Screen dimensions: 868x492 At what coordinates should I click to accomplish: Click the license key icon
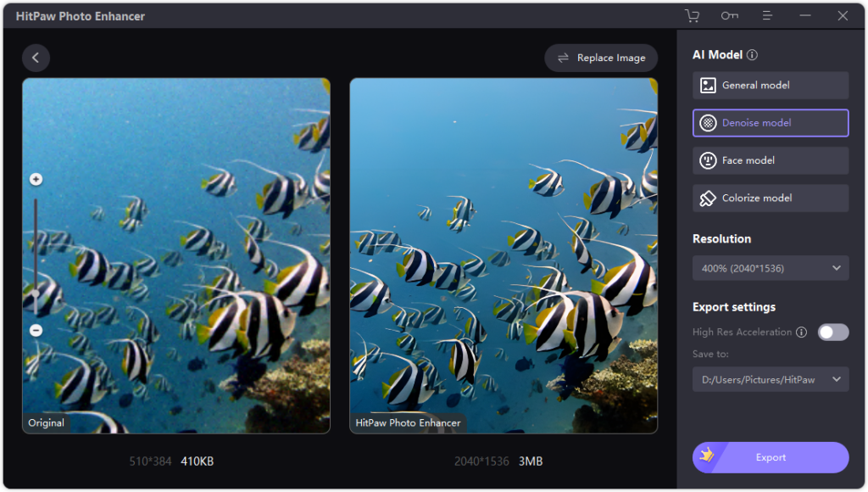(x=729, y=16)
